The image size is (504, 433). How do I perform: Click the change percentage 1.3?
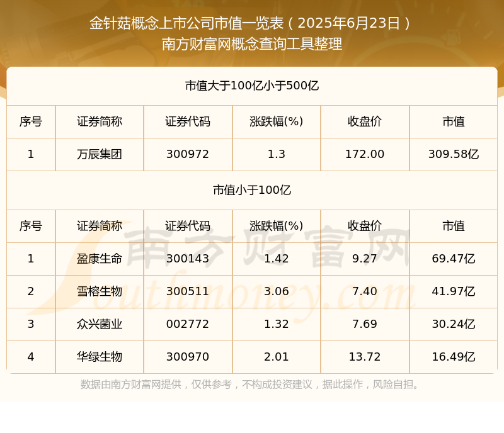[276, 154]
